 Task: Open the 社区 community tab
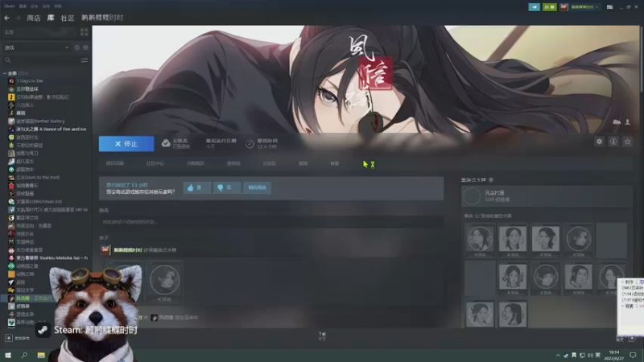[68, 18]
